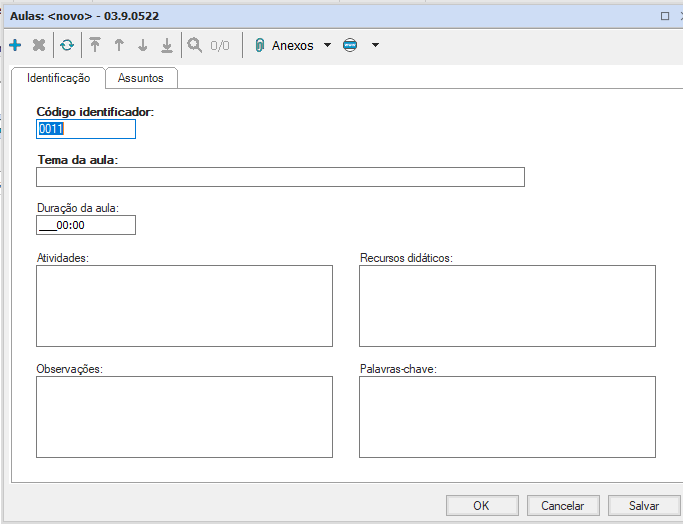Click the delete record X icon
This screenshot has height=526, width=683.
(39, 45)
